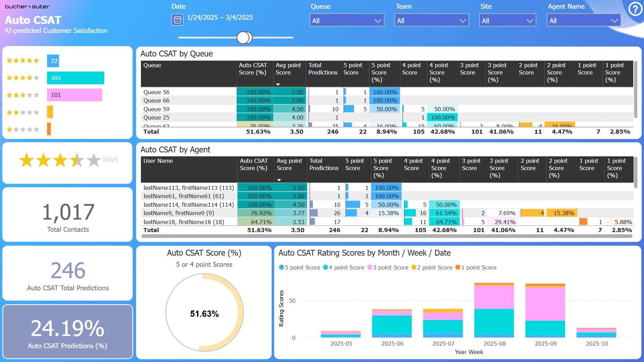Expand the Queue filter dropdown
Viewport: 644px width, 362px height.
pyautogui.click(x=347, y=20)
